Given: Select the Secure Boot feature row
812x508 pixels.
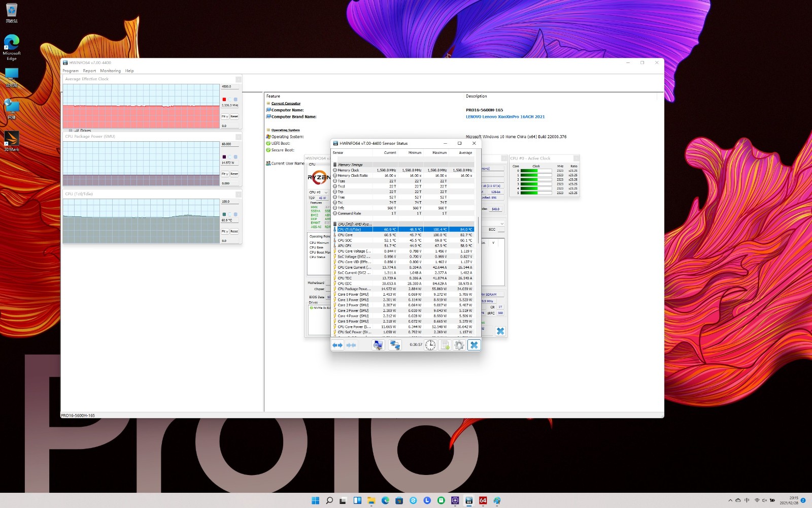Looking at the screenshot, I should point(280,150).
